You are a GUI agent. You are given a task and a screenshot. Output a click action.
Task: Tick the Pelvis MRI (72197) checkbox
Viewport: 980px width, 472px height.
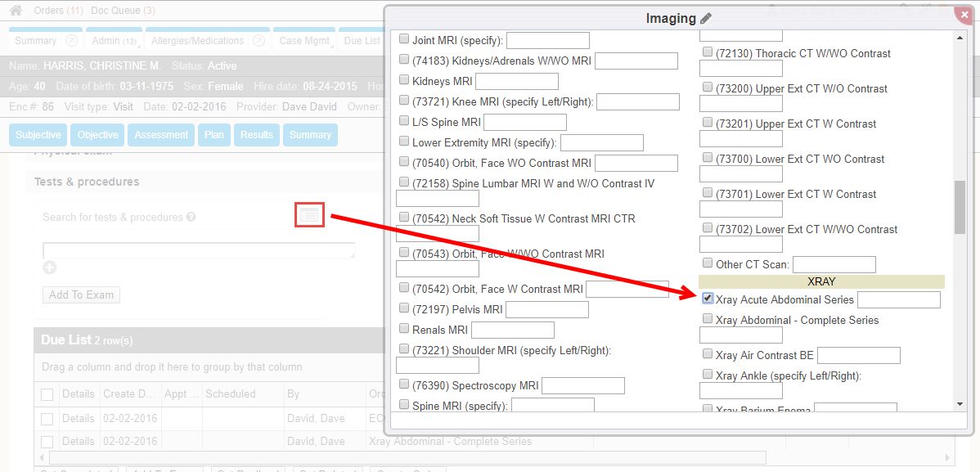pos(404,308)
